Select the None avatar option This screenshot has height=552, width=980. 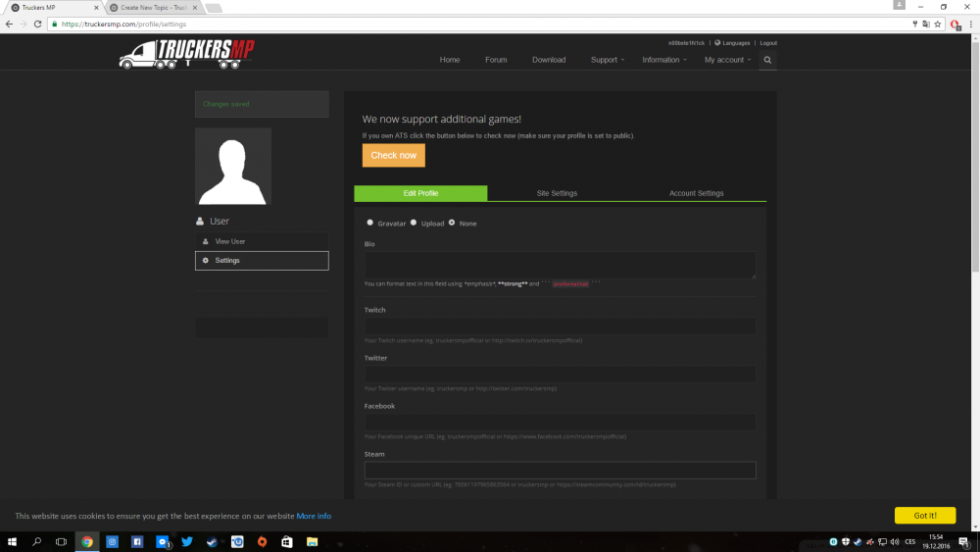pos(452,223)
